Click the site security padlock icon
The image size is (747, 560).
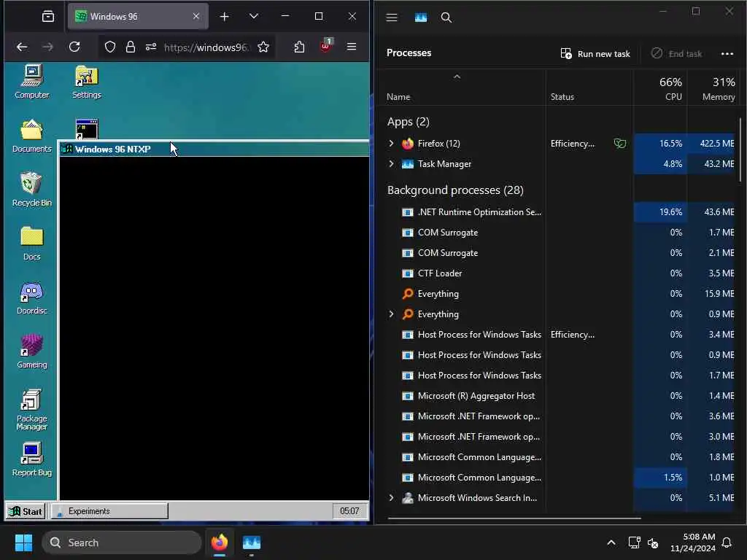pyautogui.click(x=131, y=47)
